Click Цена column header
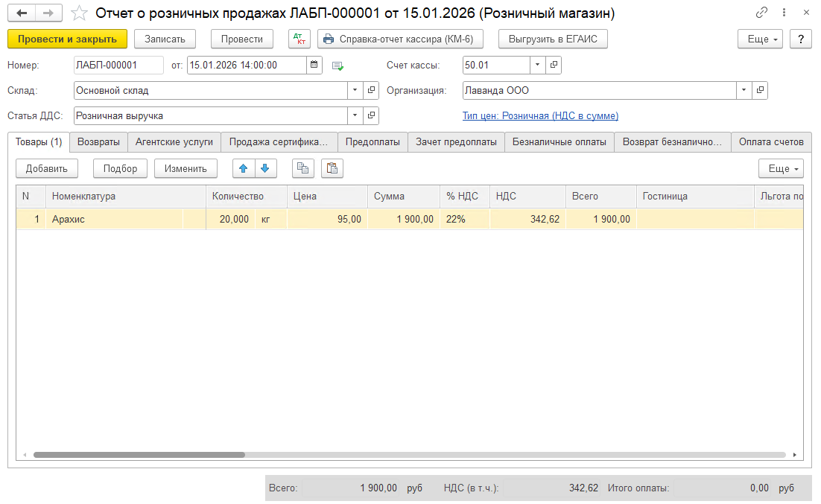821x504 pixels. [327, 197]
